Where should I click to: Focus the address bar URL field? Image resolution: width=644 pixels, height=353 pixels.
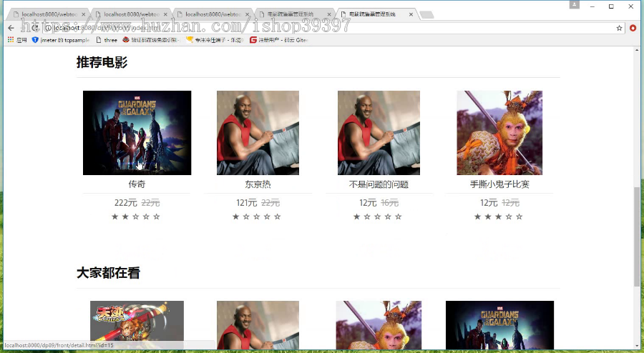tap(328, 28)
